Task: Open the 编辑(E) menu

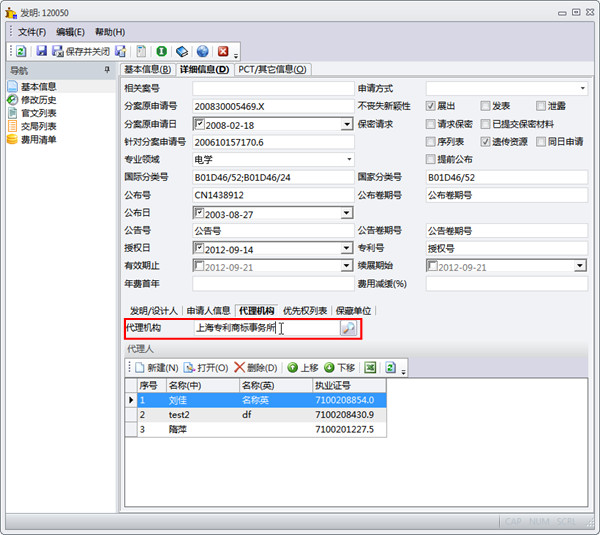Action: [70, 32]
